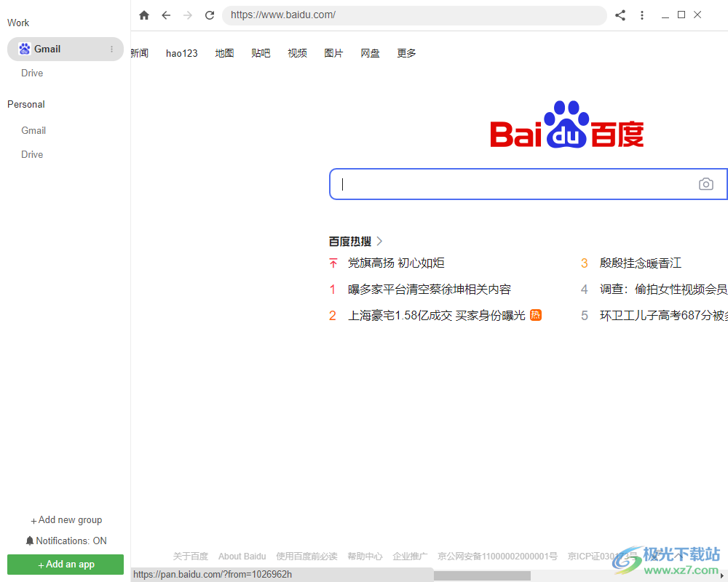Open the 视频 nav link
Screen dimensions: 728x582
[x=297, y=53]
